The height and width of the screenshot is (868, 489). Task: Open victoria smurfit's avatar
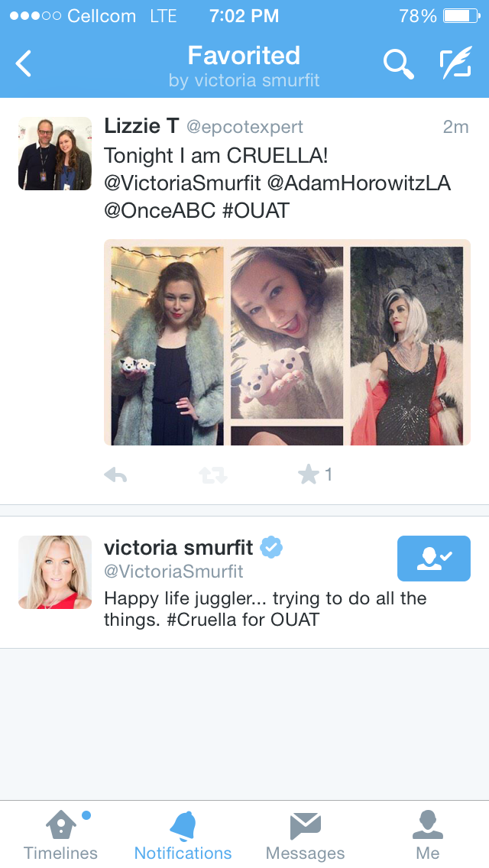pyautogui.click(x=55, y=572)
